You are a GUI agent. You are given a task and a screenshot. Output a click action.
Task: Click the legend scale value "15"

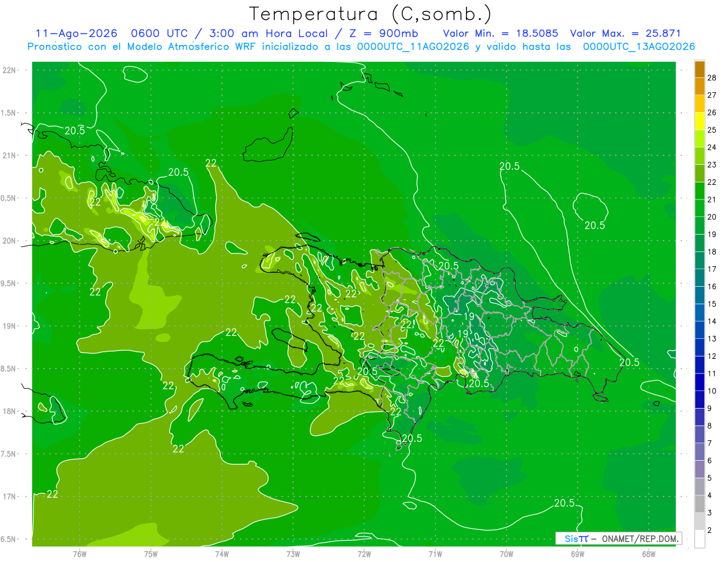712,304
